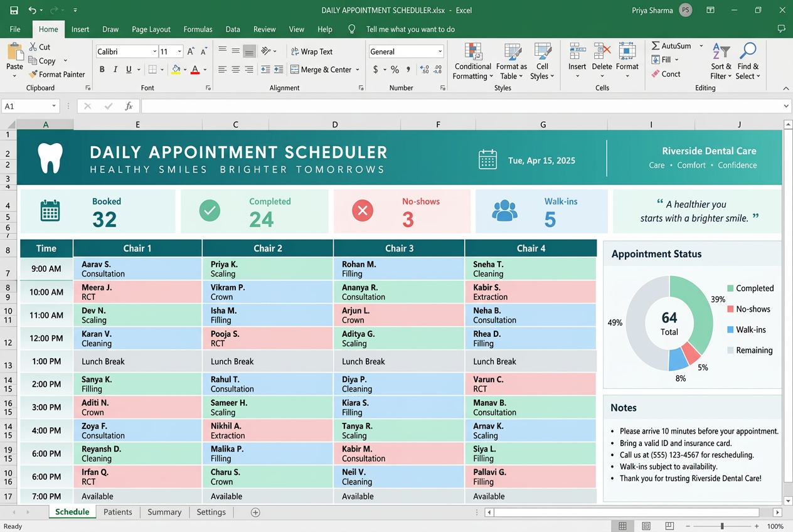Click the Find & Select magnifier icon
This screenshot has height=532, width=793.
[748, 51]
